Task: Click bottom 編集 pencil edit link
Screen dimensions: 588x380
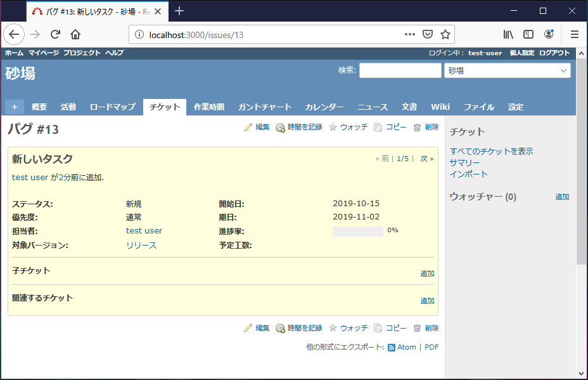Action: 257,328
